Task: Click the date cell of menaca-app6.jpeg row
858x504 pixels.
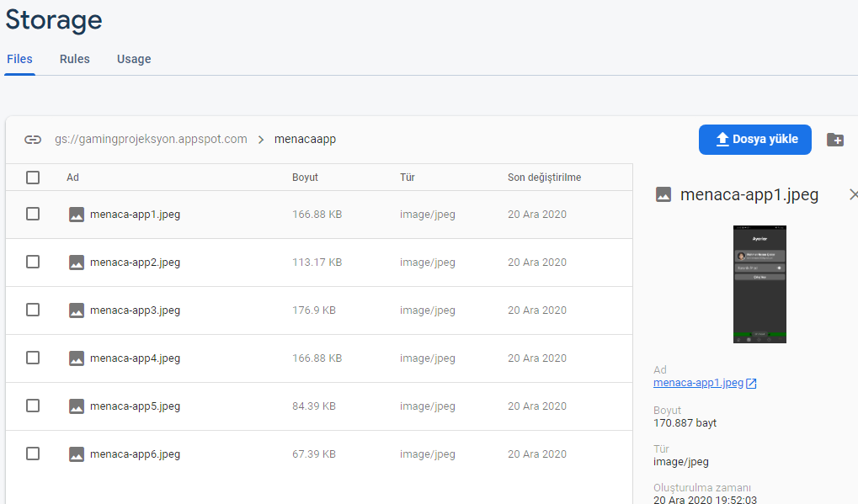Action: (x=537, y=454)
